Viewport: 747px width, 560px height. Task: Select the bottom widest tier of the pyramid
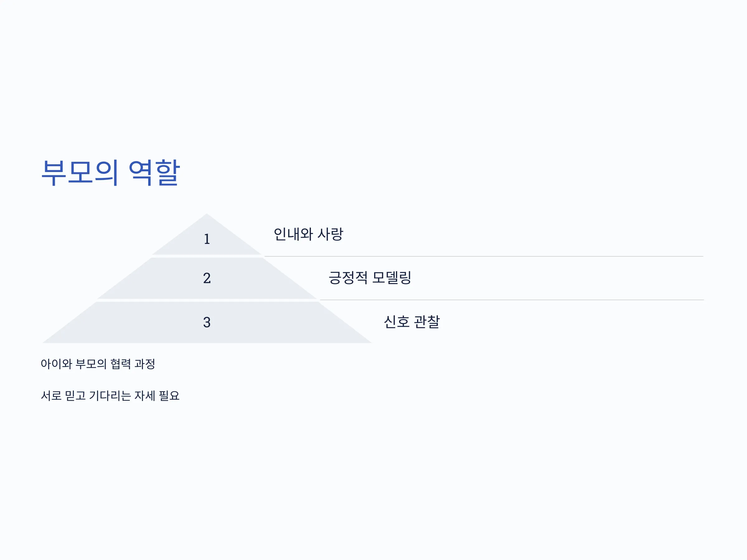[207, 323]
